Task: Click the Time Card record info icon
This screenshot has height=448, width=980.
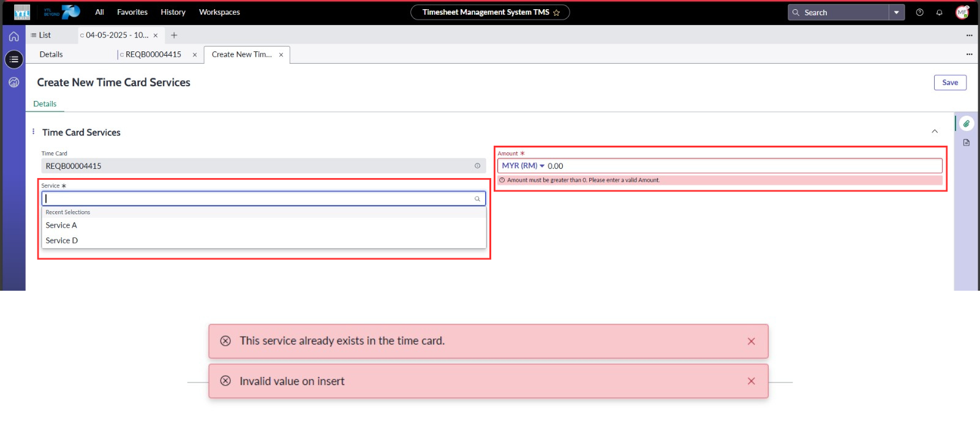Action: point(477,166)
